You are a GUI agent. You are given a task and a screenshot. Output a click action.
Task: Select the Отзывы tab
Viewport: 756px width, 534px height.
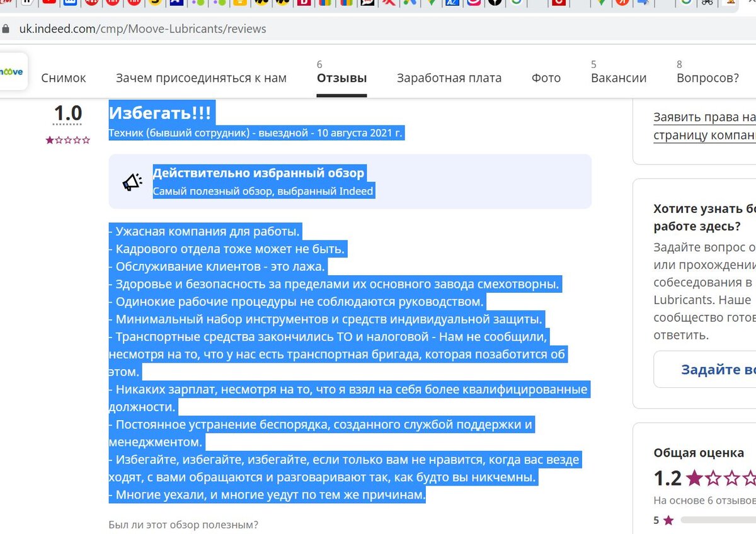341,78
